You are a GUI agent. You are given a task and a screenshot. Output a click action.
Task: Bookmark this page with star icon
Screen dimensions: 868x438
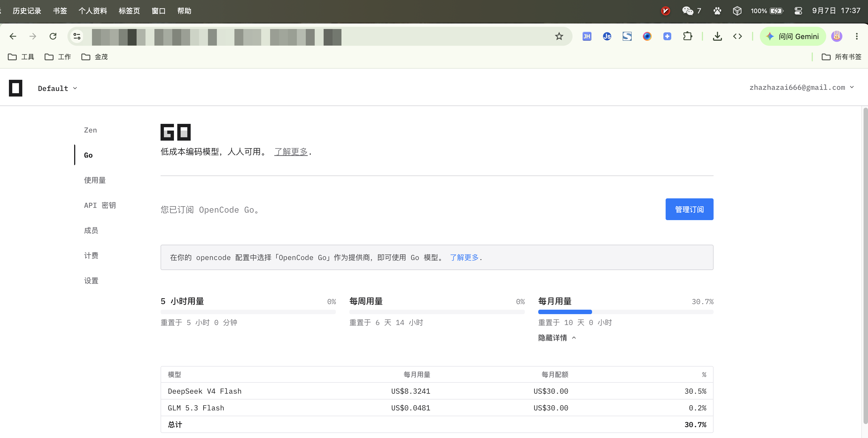pyautogui.click(x=559, y=37)
